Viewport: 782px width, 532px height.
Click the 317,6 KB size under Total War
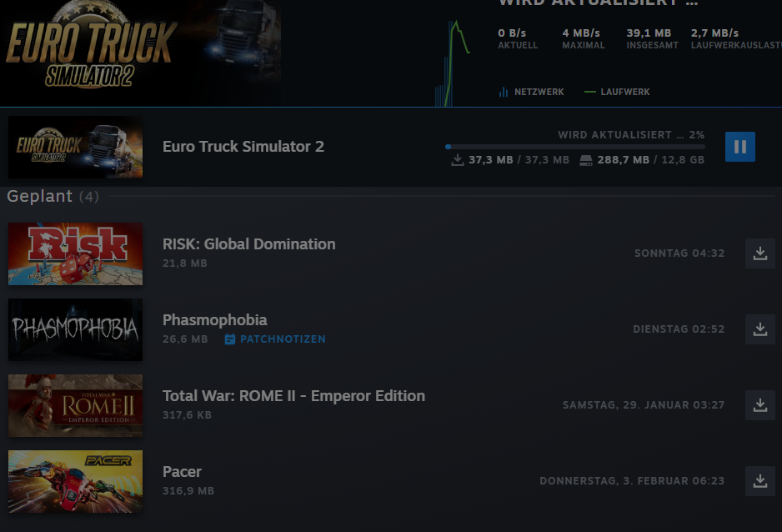187,414
